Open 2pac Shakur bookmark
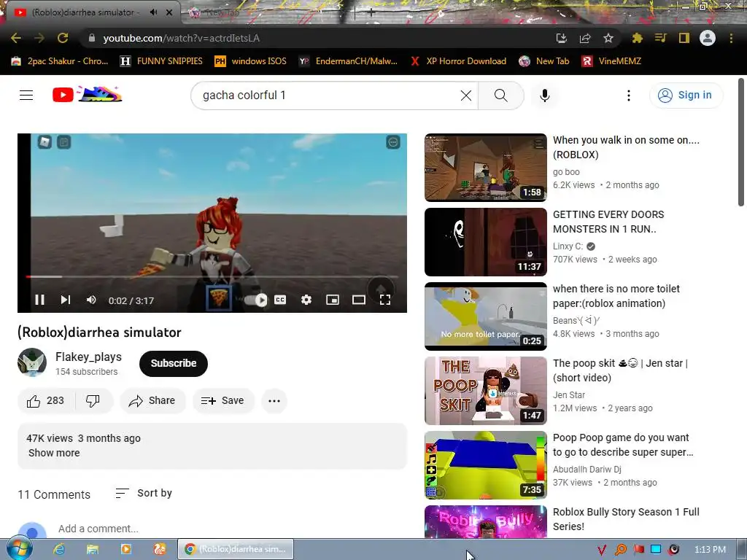The width and height of the screenshot is (747, 560). 60,61
